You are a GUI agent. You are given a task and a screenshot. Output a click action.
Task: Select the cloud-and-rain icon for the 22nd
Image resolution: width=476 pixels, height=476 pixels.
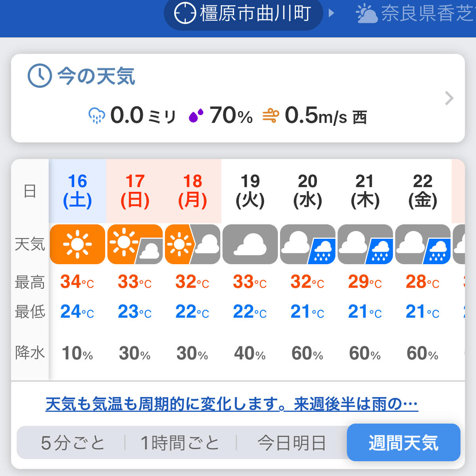coord(423,244)
